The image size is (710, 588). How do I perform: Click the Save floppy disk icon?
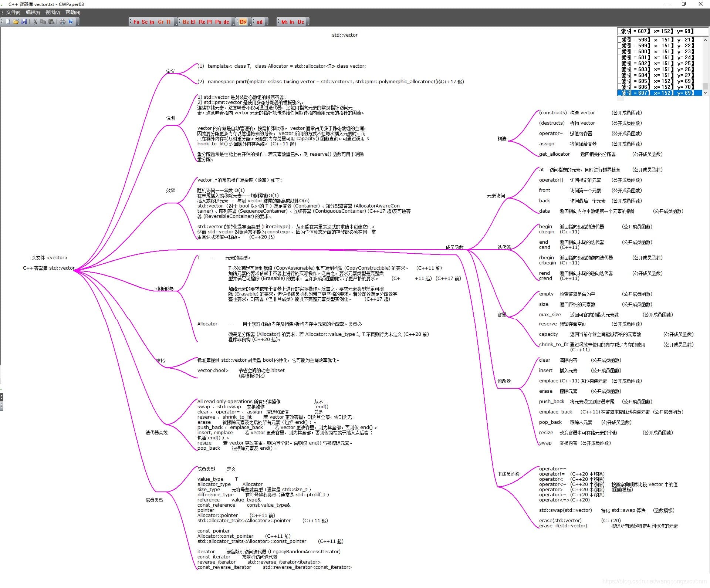[24, 22]
